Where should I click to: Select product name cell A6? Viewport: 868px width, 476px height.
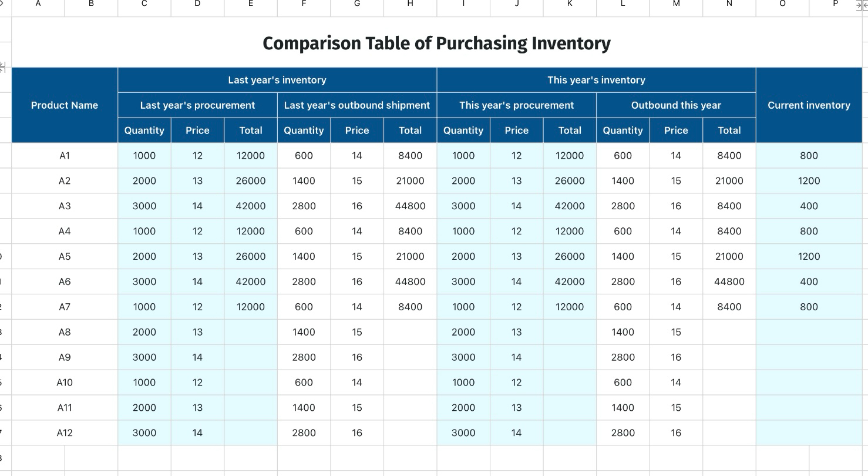click(x=65, y=282)
